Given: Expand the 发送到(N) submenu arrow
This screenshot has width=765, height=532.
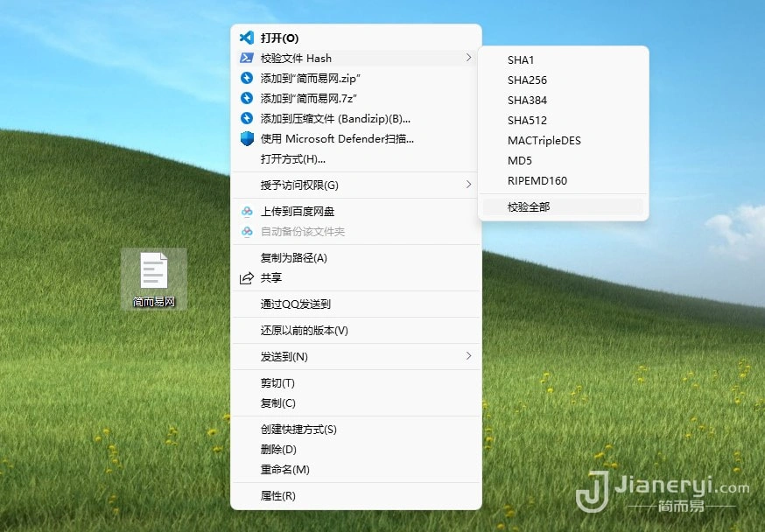Looking at the screenshot, I should point(468,356).
